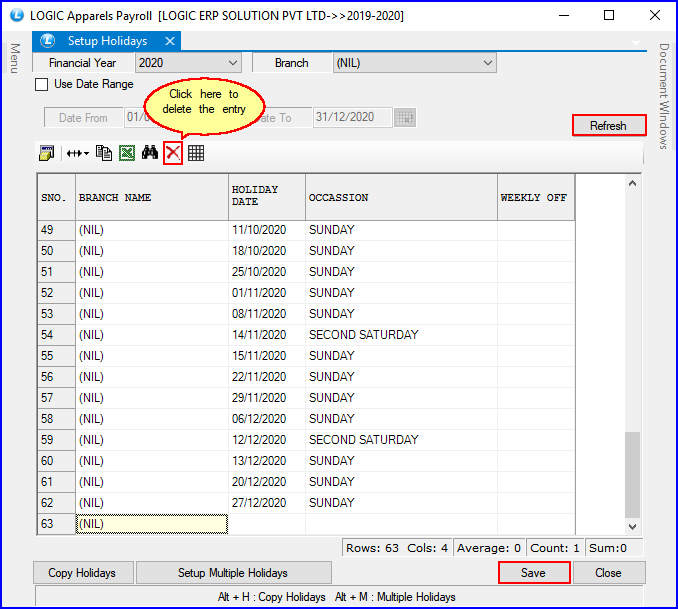The width and height of the screenshot is (678, 609).
Task: Click holiday date 27/12/2020
Action: point(267,503)
